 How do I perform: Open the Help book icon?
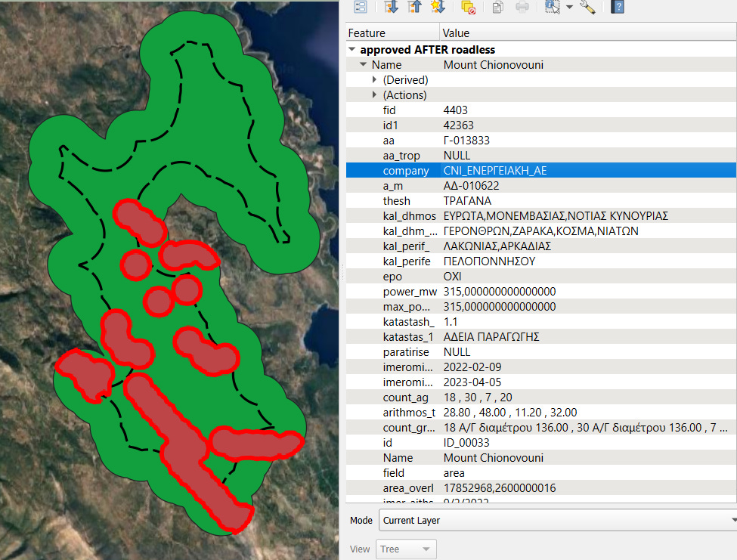(x=618, y=8)
